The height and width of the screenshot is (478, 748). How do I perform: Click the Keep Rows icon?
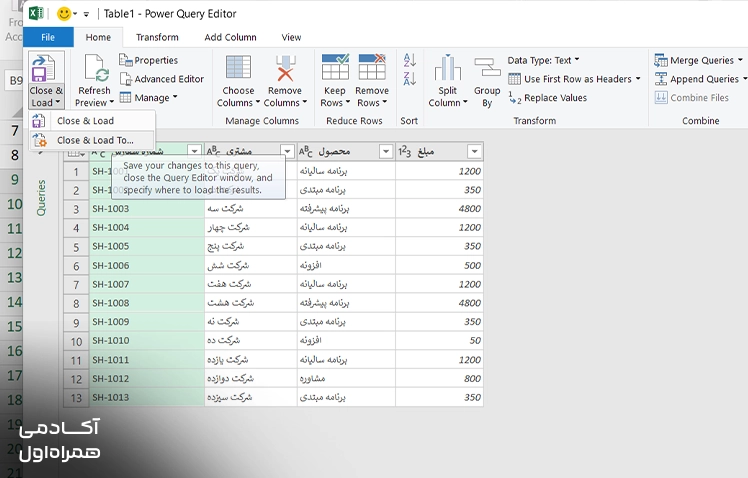coord(335,67)
